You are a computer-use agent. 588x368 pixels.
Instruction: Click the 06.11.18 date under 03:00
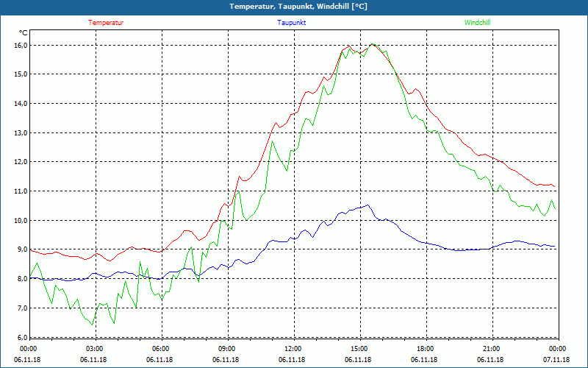(x=93, y=360)
